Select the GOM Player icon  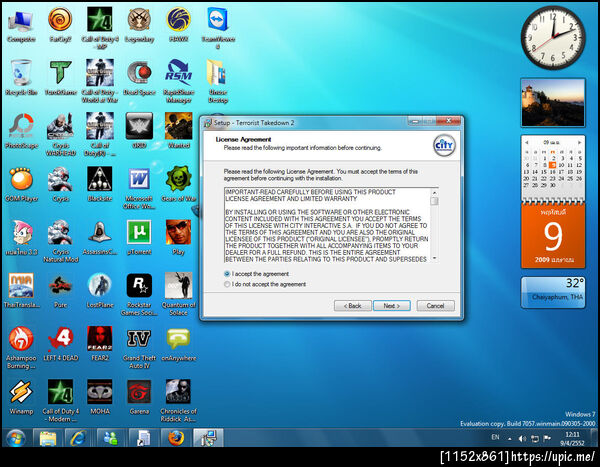pyautogui.click(x=21, y=185)
